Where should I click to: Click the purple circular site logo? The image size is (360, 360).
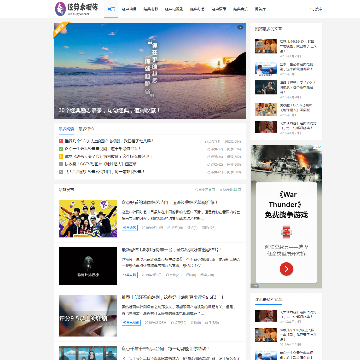coord(60,9)
